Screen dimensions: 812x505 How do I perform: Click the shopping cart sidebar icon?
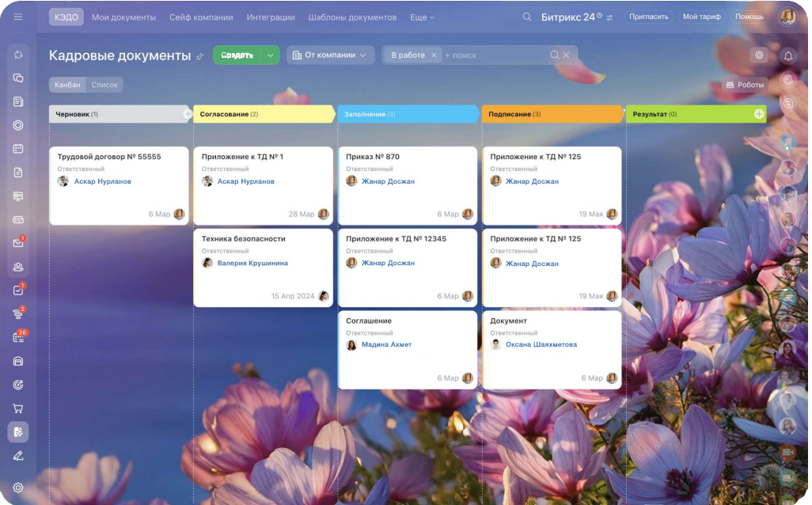[x=18, y=408]
